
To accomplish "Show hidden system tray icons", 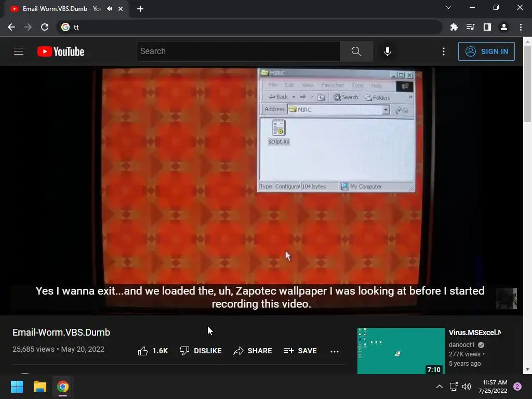I will coord(439,387).
